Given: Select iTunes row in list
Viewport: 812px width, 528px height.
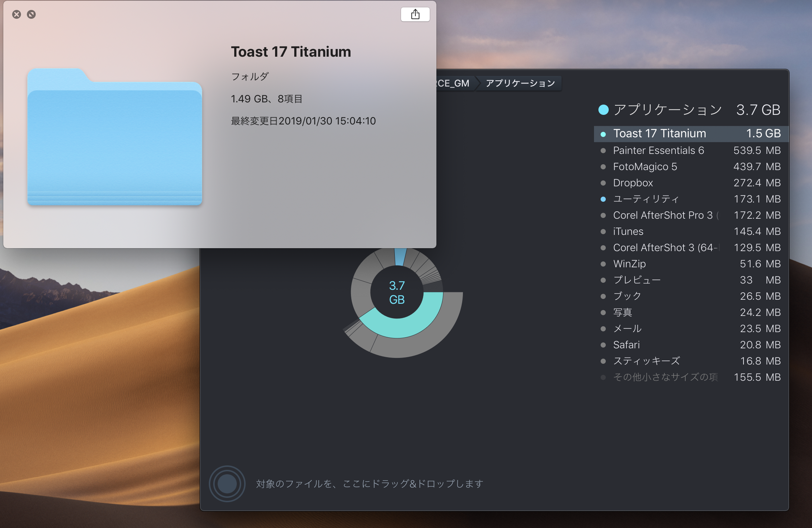Looking at the screenshot, I should tap(691, 231).
